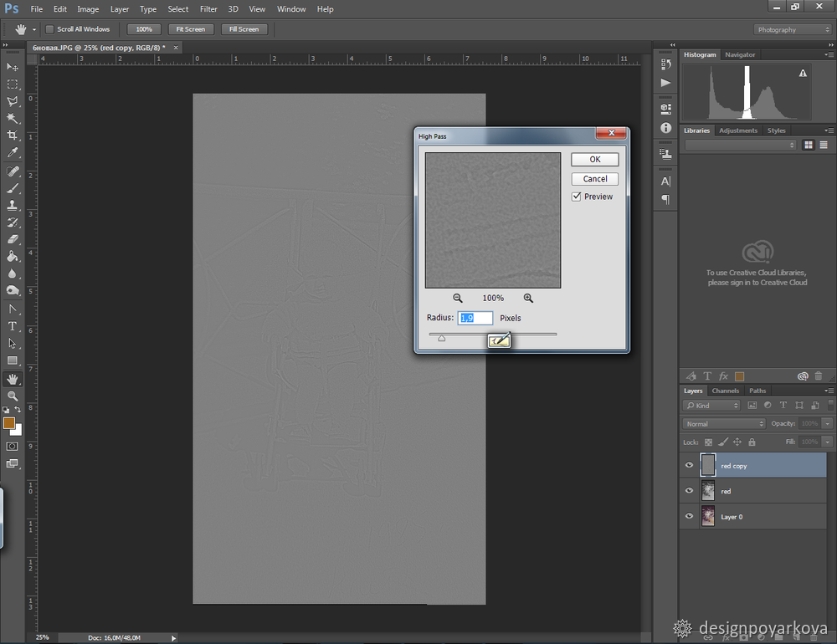
Task: Open the Libraries selection dropdown
Action: point(741,145)
